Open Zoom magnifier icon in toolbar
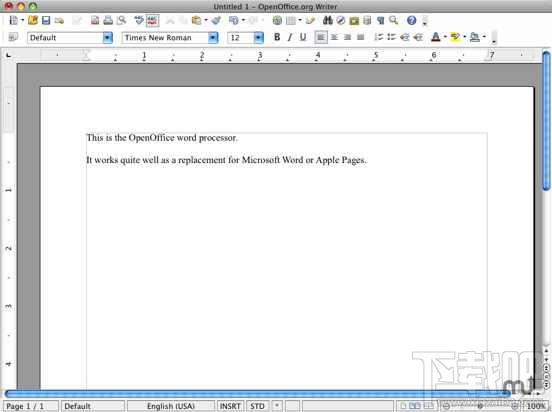552x412 pixels. pyautogui.click(x=394, y=20)
